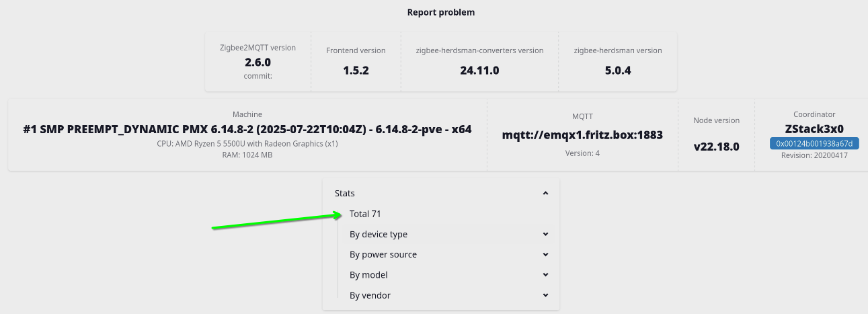Click the 'Version: 4' MQTT text
The image size is (868, 314).
(x=582, y=153)
